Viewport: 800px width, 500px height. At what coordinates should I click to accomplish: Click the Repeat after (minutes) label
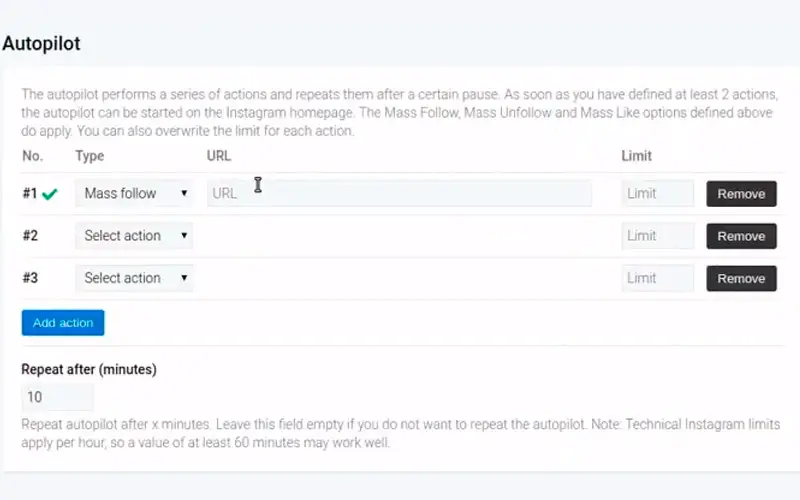pyautogui.click(x=89, y=369)
